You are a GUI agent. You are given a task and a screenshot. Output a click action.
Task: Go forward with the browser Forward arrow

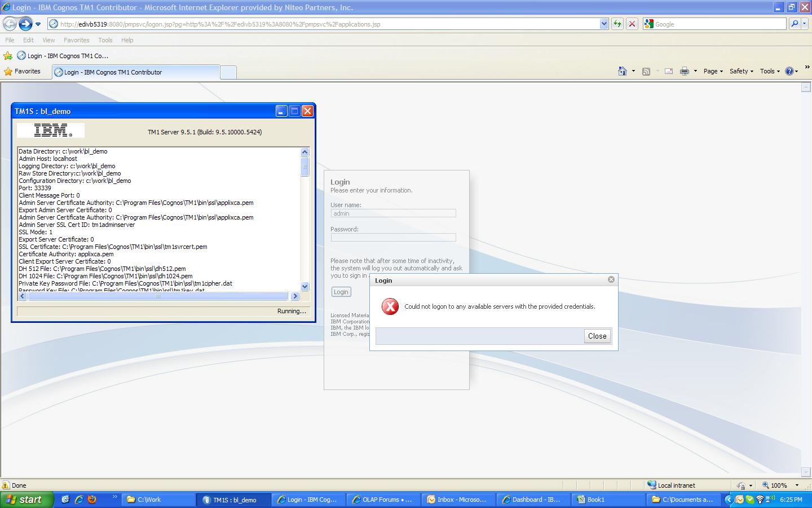25,24
